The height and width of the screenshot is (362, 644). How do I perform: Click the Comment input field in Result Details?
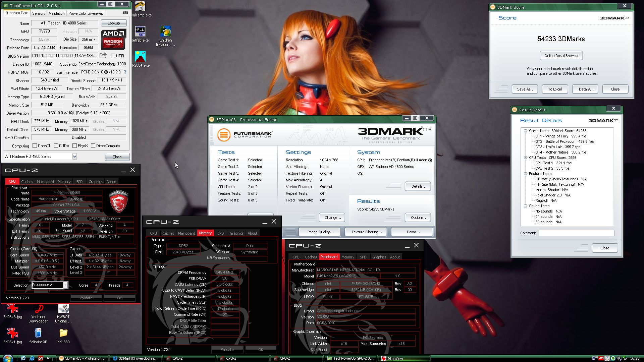tap(576, 233)
